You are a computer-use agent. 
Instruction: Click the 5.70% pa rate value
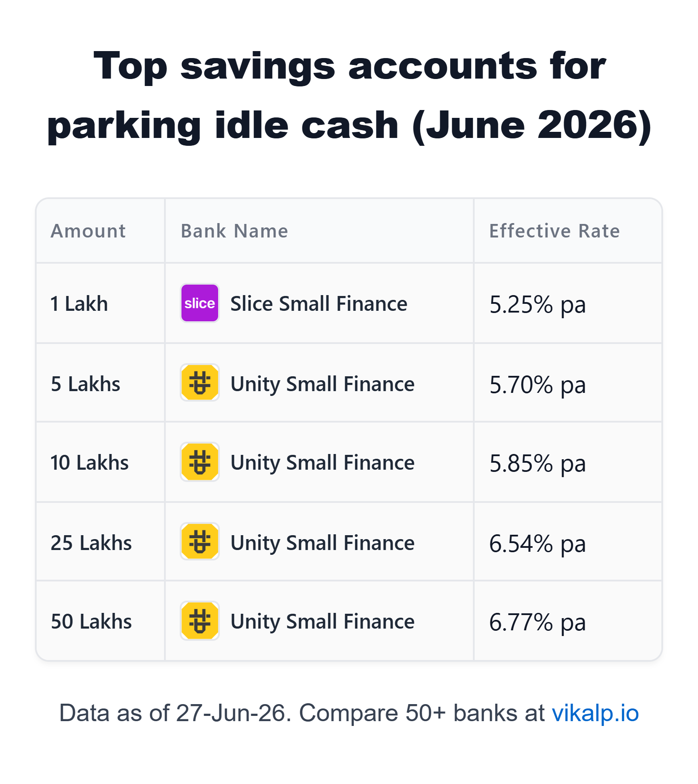tap(537, 385)
